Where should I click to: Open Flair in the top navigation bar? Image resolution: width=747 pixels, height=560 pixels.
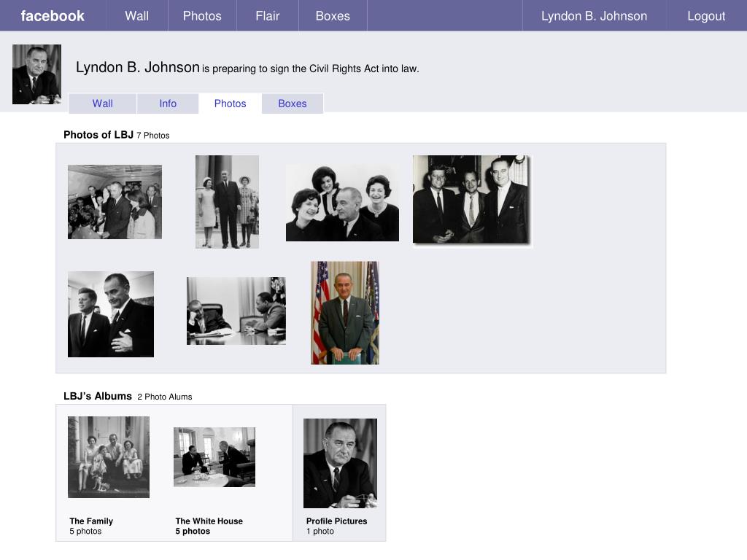pos(267,16)
